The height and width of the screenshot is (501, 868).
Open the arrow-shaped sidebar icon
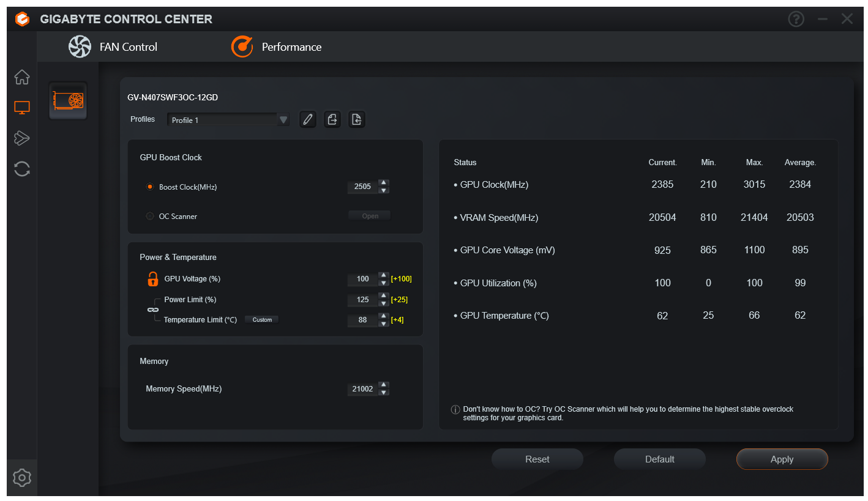pyautogui.click(x=22, y=138)
